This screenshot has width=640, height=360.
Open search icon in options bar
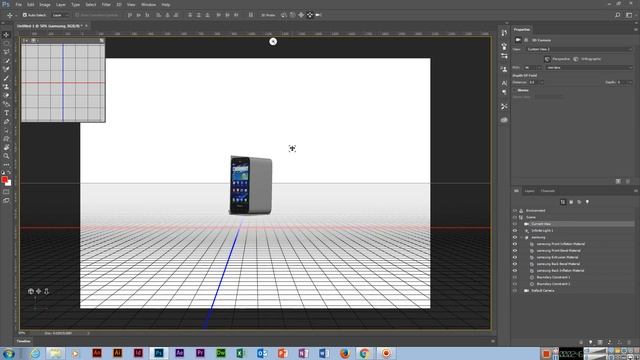point(618,15)
